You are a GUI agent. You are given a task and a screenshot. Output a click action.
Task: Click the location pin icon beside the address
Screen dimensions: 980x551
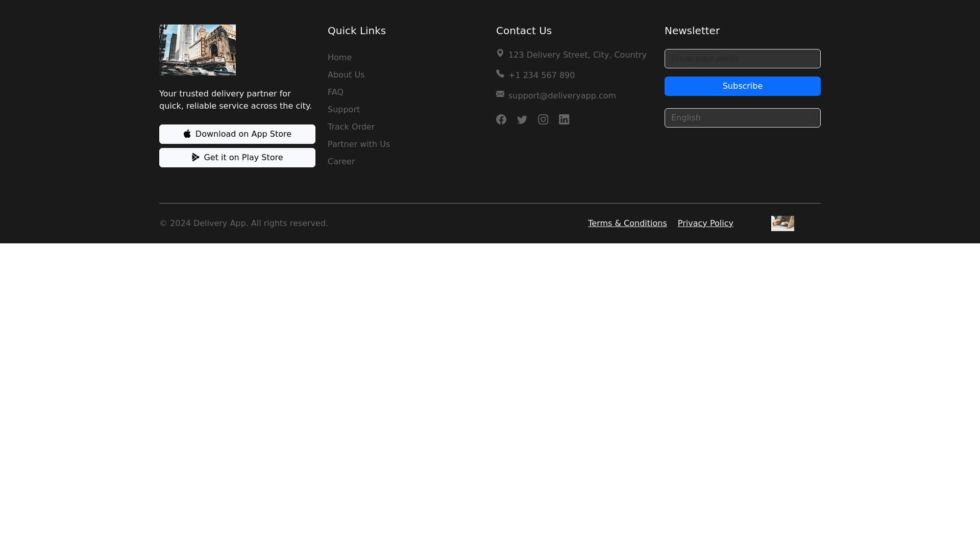(500, 53)
